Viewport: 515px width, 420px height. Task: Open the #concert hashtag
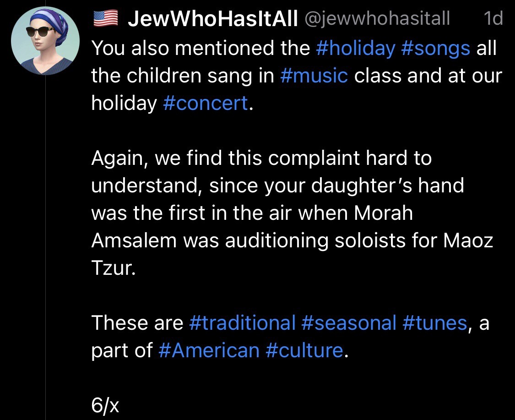(x=205, y=103)
